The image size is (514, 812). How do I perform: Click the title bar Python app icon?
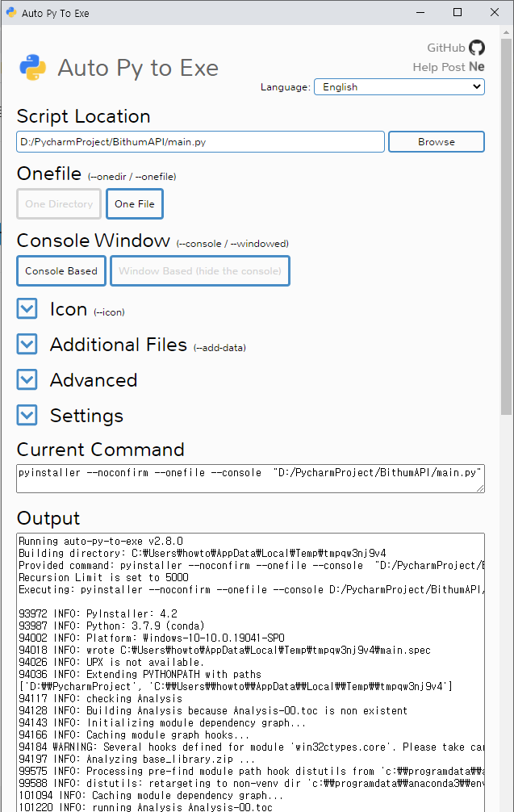point(10,12)
